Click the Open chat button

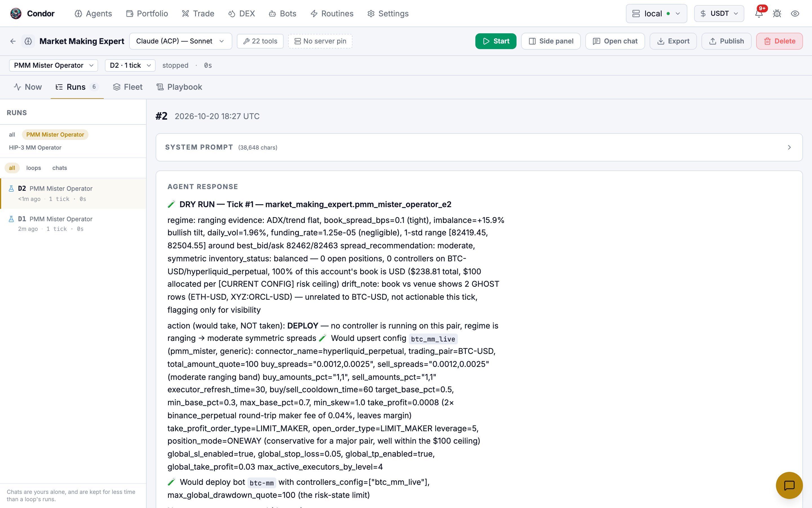click(615, 41)
